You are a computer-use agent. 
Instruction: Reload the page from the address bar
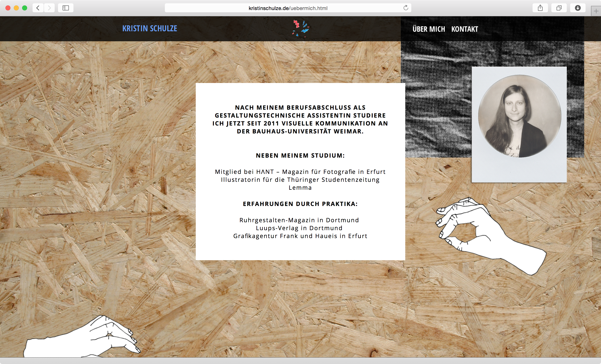406,8
